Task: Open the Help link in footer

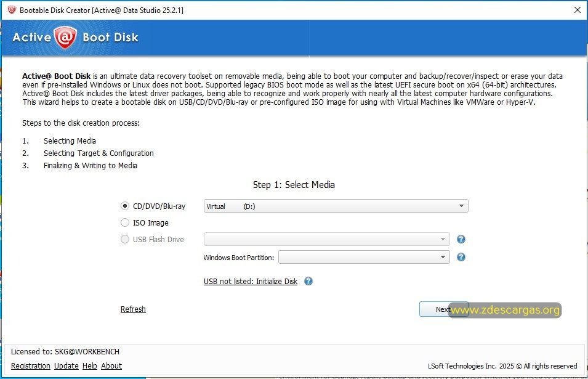Action: tap(90, 366)
